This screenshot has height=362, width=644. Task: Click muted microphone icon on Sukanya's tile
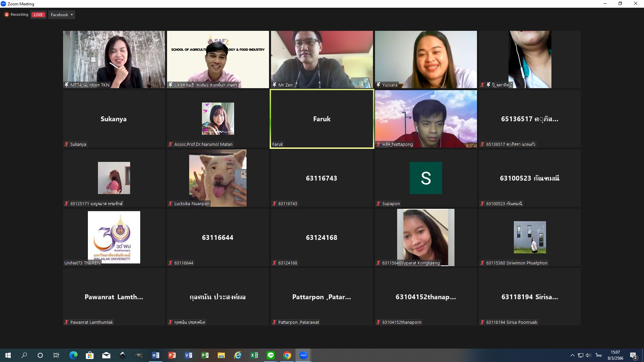click(x=66, y=144)
